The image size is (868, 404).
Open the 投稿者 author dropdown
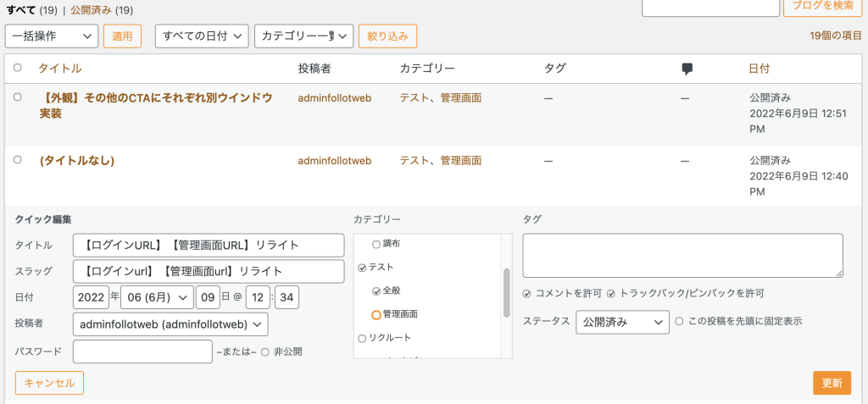pos(170,324)
